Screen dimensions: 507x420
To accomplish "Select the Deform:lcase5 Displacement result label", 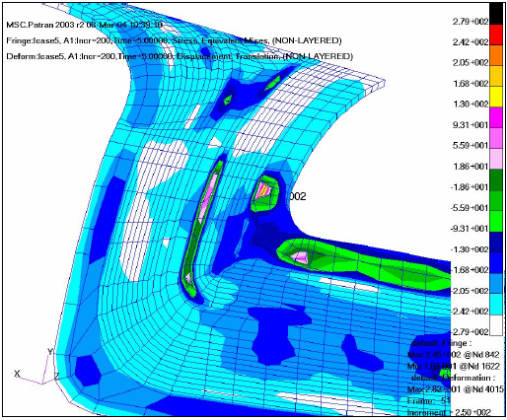I will pos(180,56).
